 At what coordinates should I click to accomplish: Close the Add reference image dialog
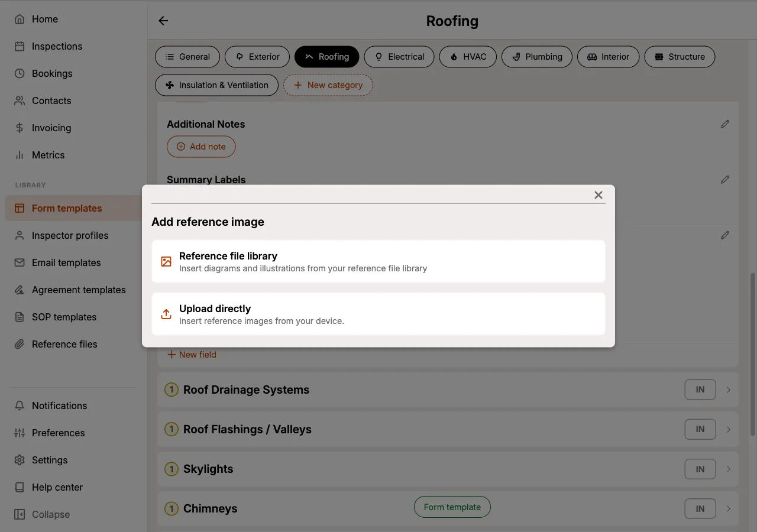point(599,195)
